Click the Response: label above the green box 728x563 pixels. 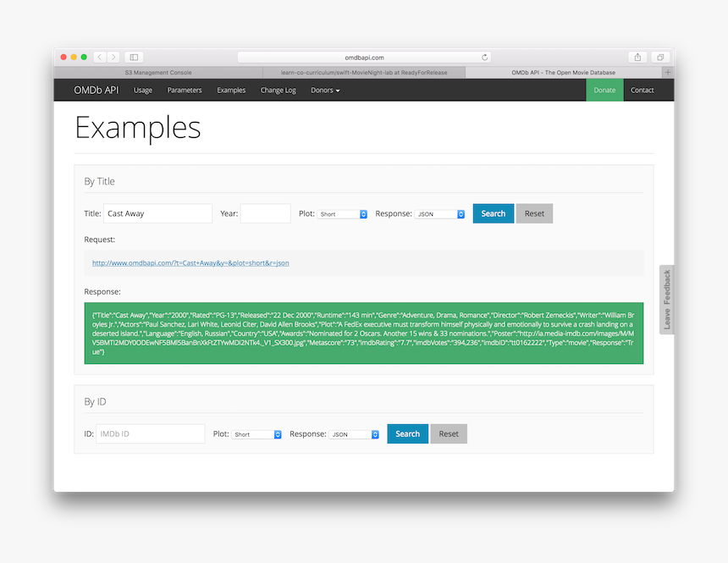pos(102,292)
